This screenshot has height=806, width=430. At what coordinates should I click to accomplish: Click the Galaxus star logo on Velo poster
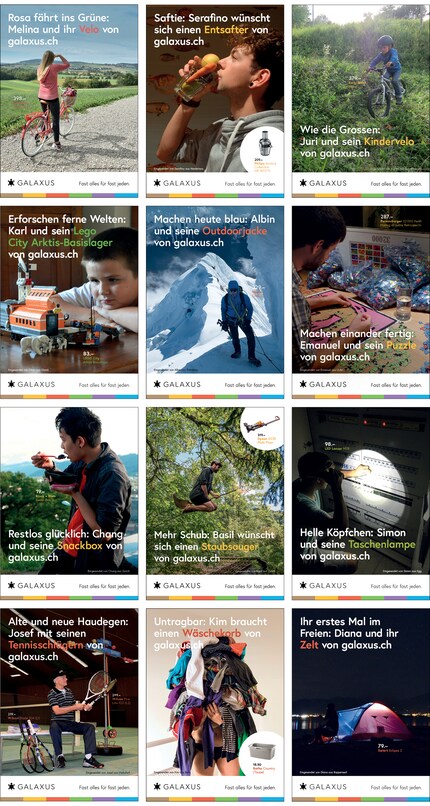11,182
